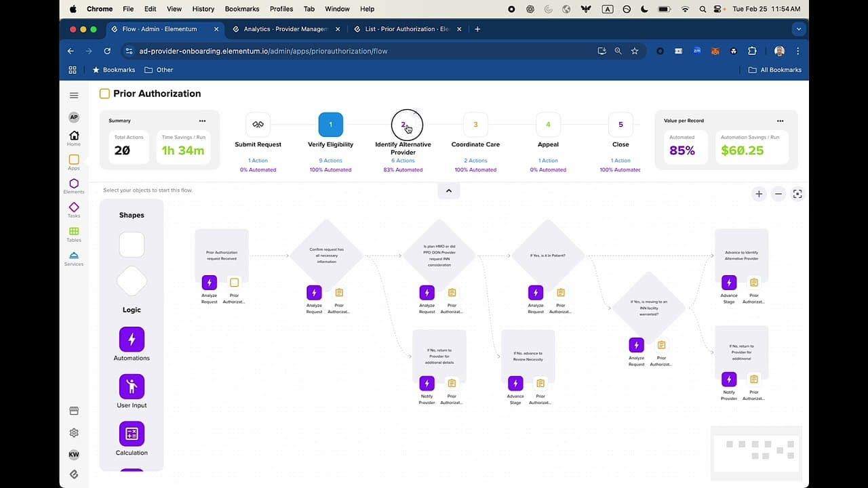The height and width of the screenshot is (488, 868).
Task: Select the Calculation logic icon
Action: click(132, 434)
